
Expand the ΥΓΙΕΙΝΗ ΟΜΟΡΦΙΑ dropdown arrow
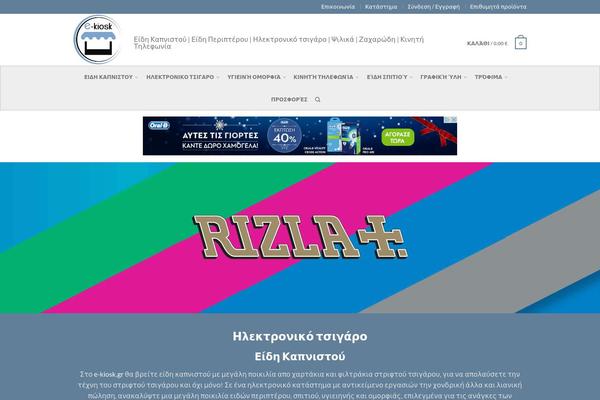[x=284, y=77]
